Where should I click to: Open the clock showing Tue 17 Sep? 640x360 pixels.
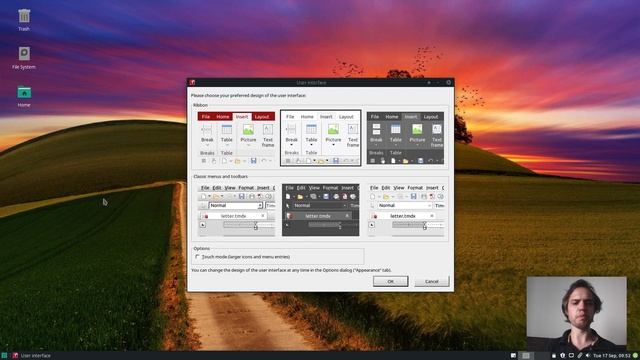(x=611, y=356)
